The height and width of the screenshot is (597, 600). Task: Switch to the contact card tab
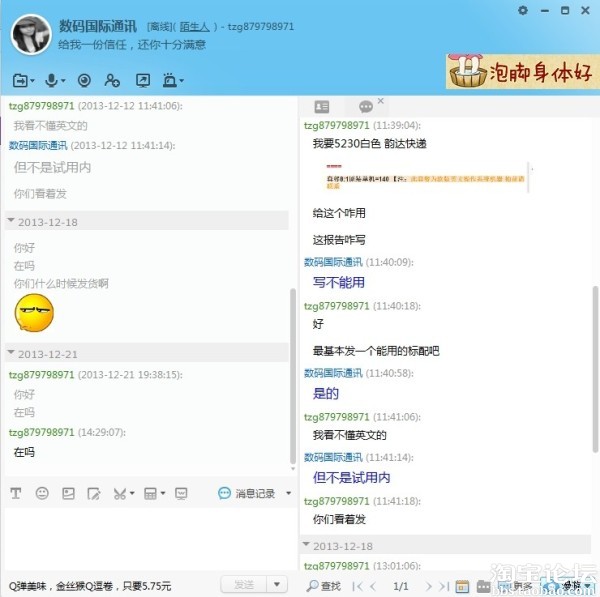[322, 107]
